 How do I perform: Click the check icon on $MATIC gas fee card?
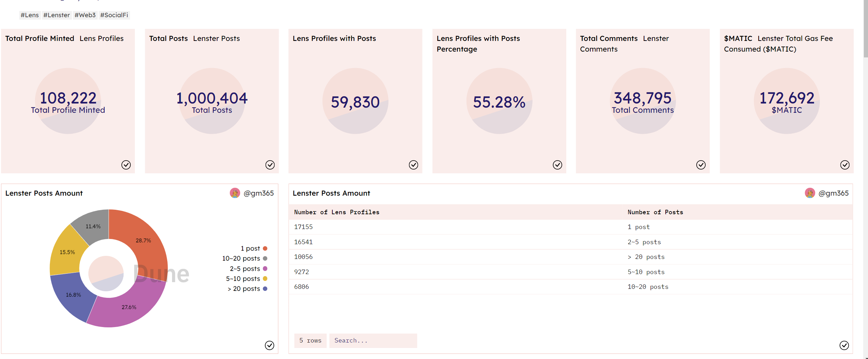[x=845, y=165]
